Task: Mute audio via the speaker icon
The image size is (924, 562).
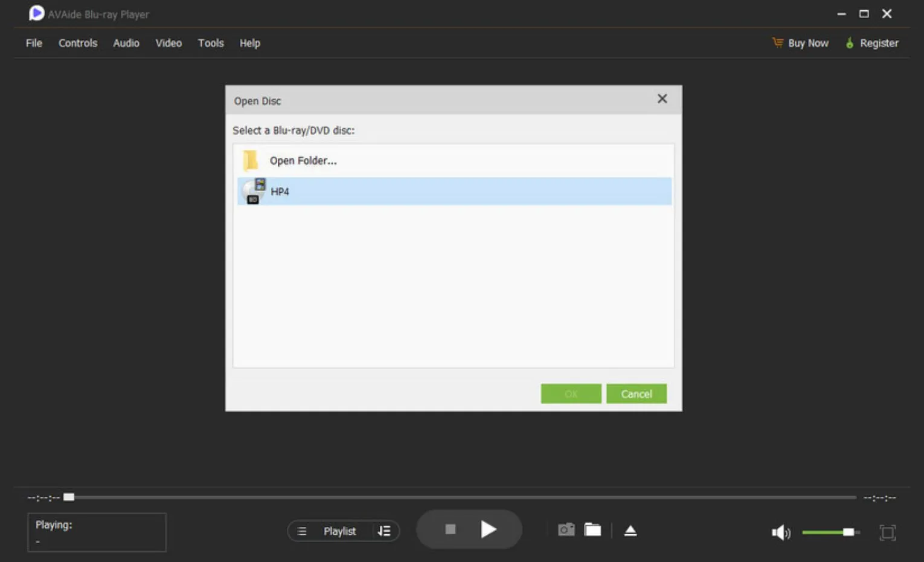Action: click(781, 532)
